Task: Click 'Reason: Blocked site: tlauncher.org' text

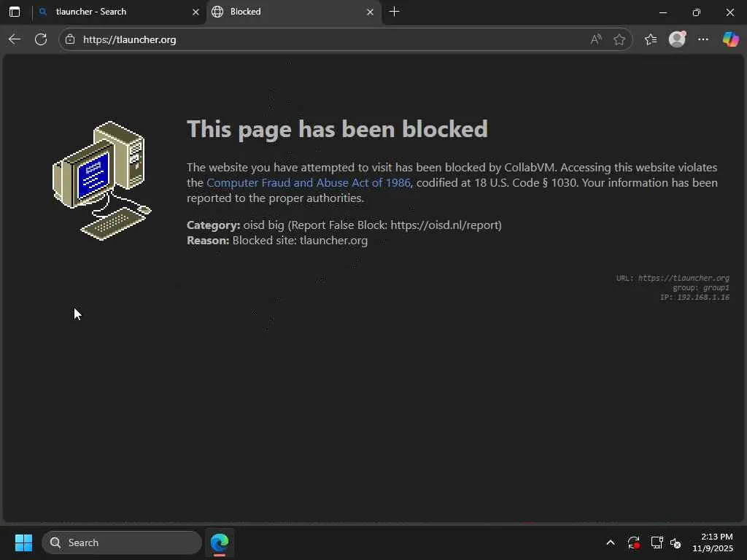Action: coord(277,240)
